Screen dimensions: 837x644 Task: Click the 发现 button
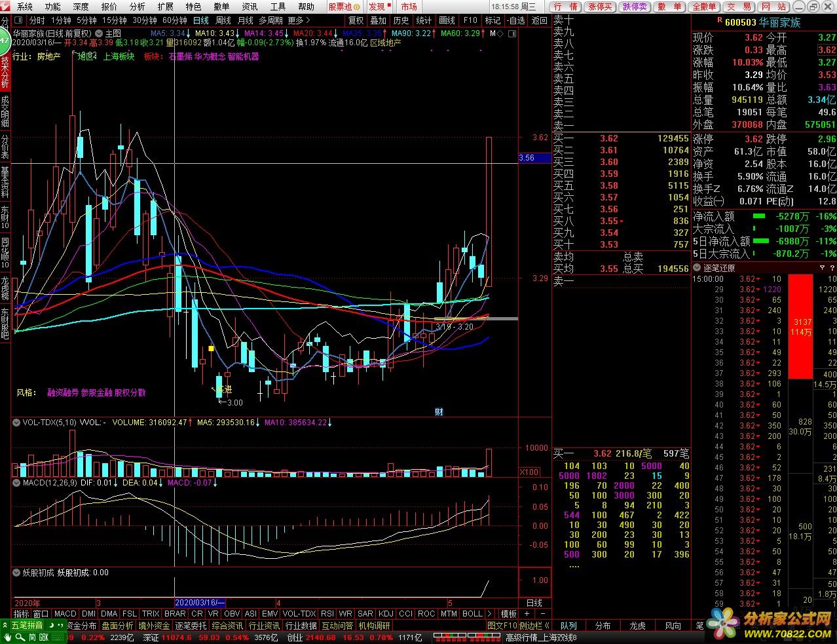pos(380,7)
